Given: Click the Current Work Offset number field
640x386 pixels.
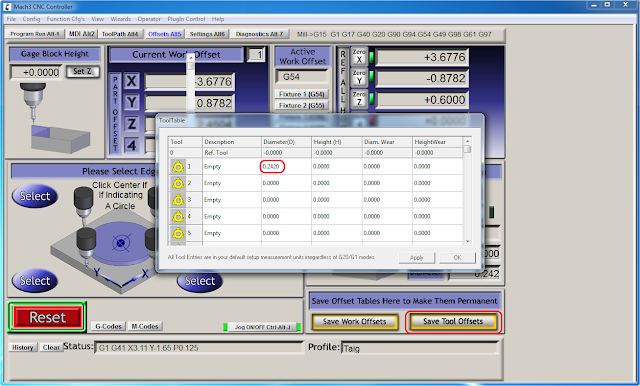Looking at the screenshot, I should 256,55.
